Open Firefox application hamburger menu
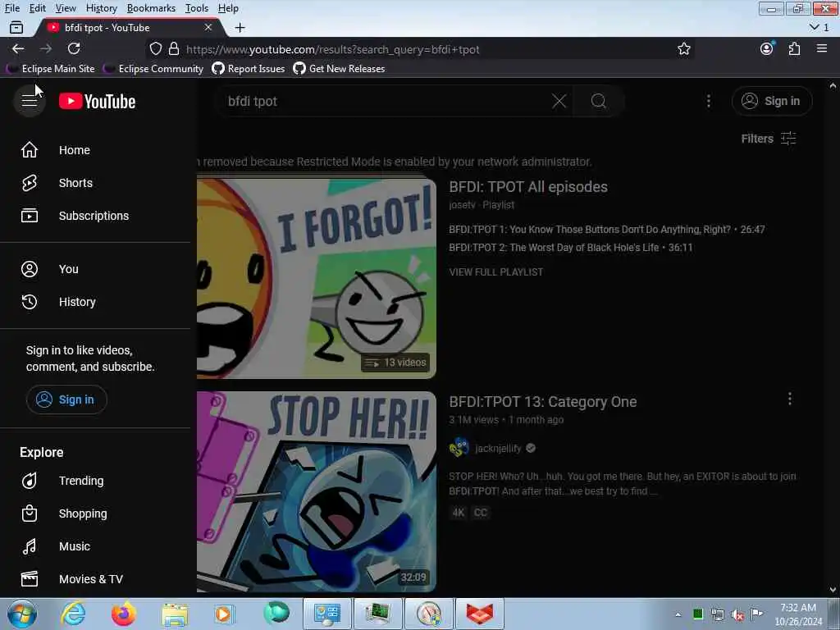 (822, 48)
